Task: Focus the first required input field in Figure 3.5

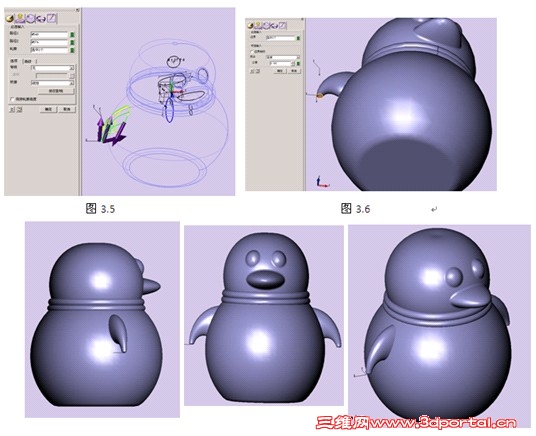Action: [49, 35]
